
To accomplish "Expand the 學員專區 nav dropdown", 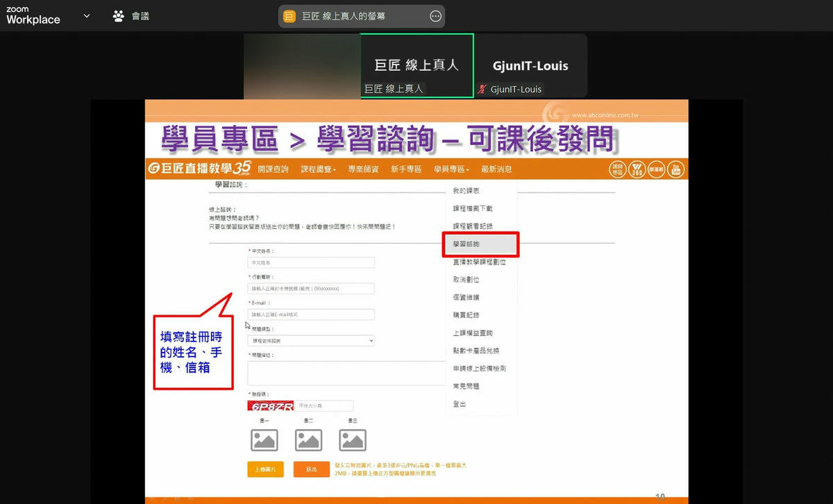I will 452,169.
